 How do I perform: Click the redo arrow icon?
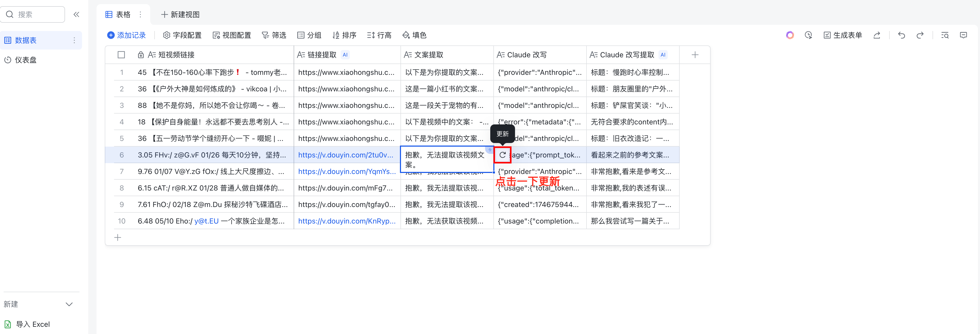(920, 35)
